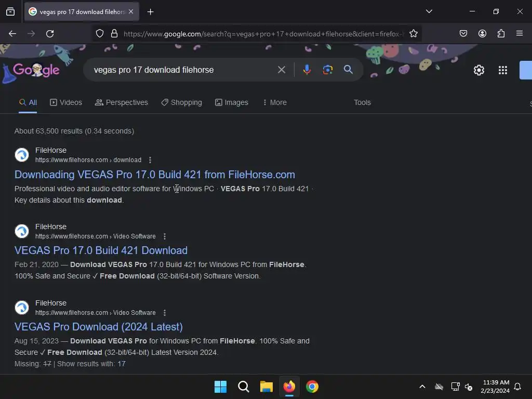
Task: Click Show results with: 17 link
Action: point(91,364)
